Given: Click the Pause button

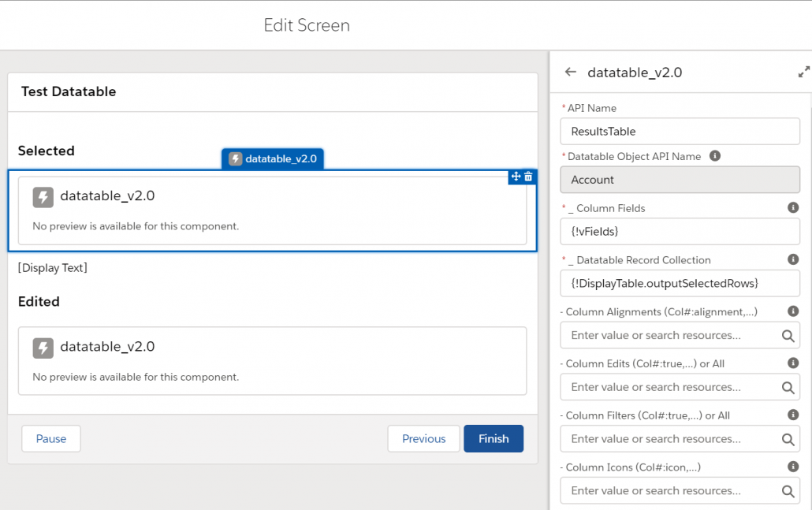Looking at the screenshot, I should tap(50, 438).
